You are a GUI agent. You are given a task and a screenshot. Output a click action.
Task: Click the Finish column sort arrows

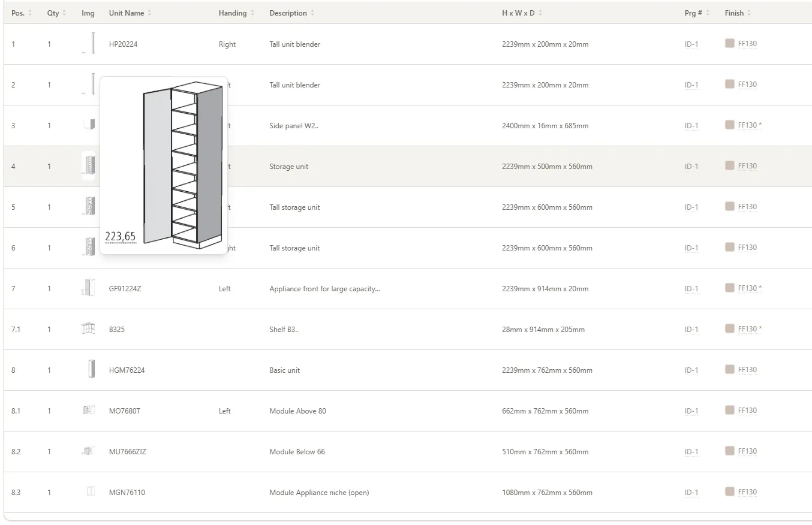[x=749, y=13]
